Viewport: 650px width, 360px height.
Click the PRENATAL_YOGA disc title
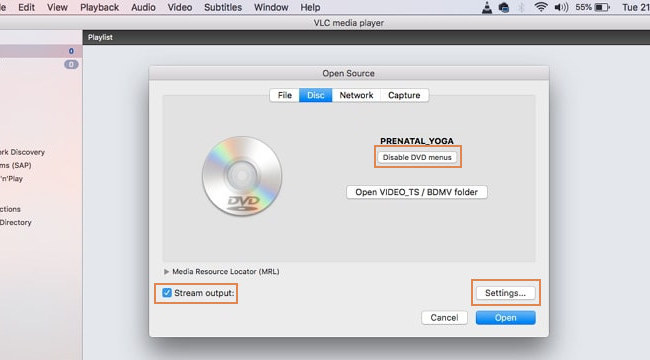pos(417,141)
